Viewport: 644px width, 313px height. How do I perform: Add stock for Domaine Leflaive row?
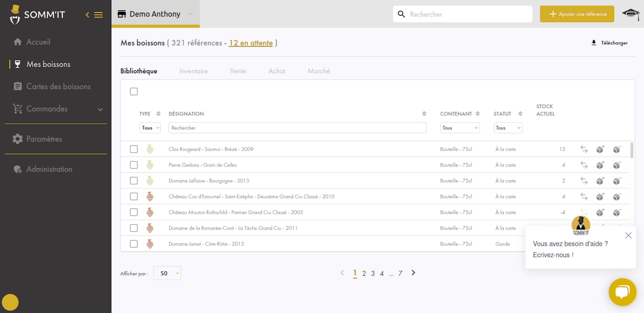[x=600, y=181]
